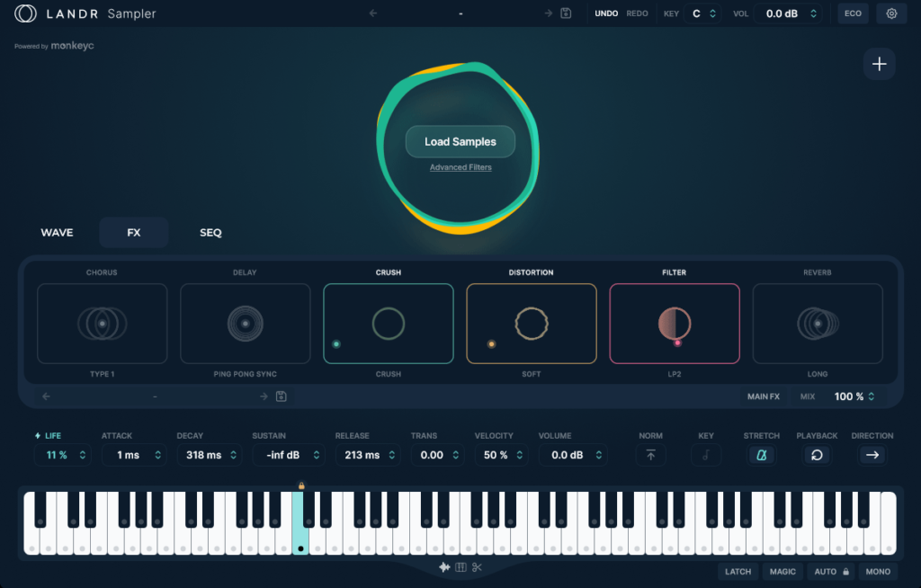Go to previous preset in top bar
This screenshot has height=588, width=921.
pyautogui.click(x=373, y=13)
